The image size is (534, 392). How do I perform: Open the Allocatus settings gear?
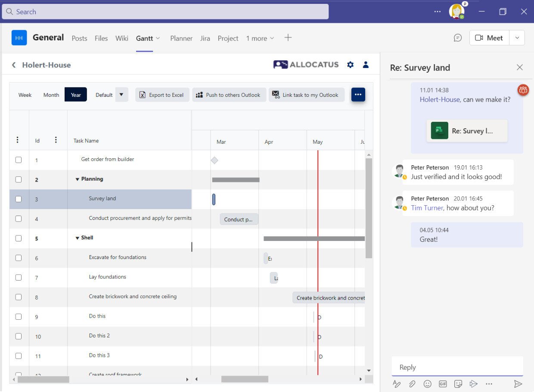351,65
